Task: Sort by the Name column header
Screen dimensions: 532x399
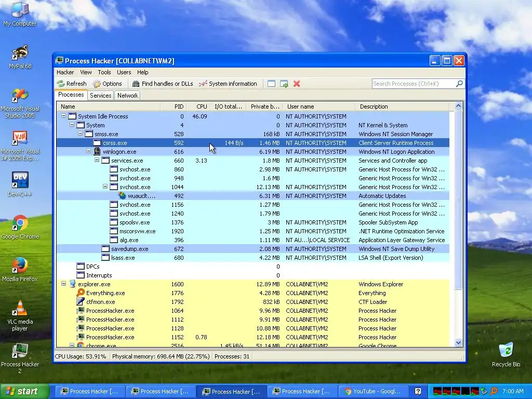Action: tap(108, 107)
